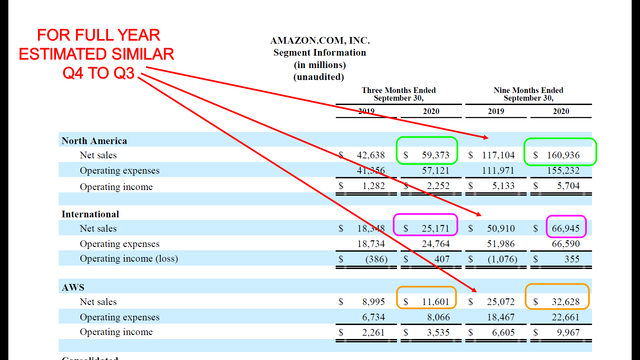This screenshot has width=640, height=360.
Task: Click the 8,995 AWS net sales figure
Action: [373, 302]
